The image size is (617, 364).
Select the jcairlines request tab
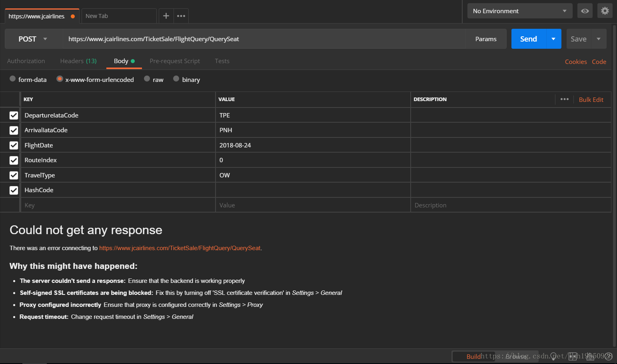click(x=42, y=16)
